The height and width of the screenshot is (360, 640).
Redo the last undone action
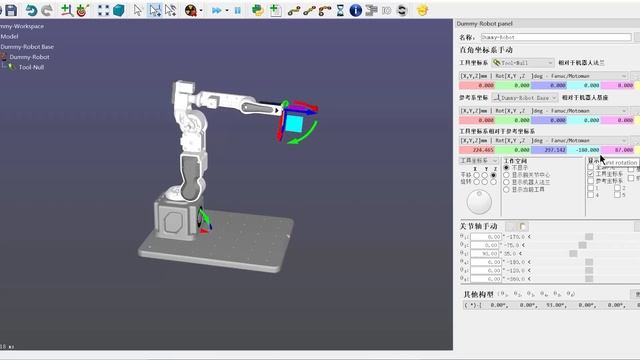pos(47,10)
